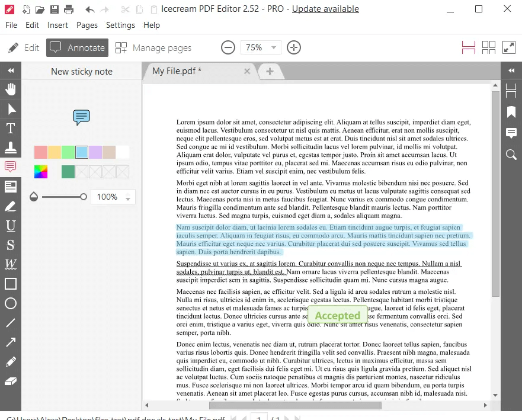
Task: Toggle the Strikethrough annotation tool
Action: 10,245
